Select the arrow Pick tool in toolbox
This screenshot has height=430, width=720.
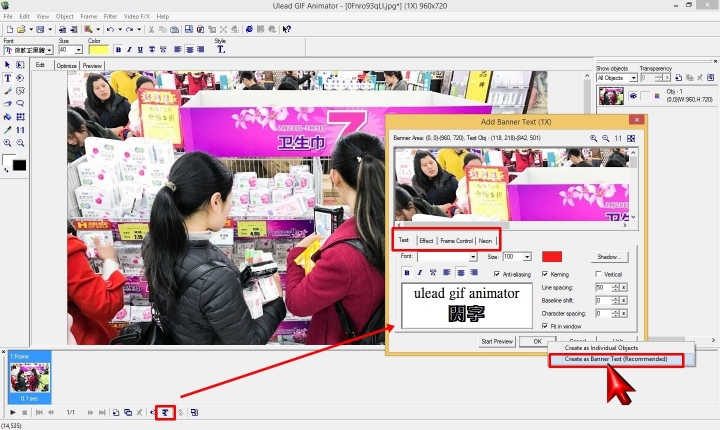(7, 65)
